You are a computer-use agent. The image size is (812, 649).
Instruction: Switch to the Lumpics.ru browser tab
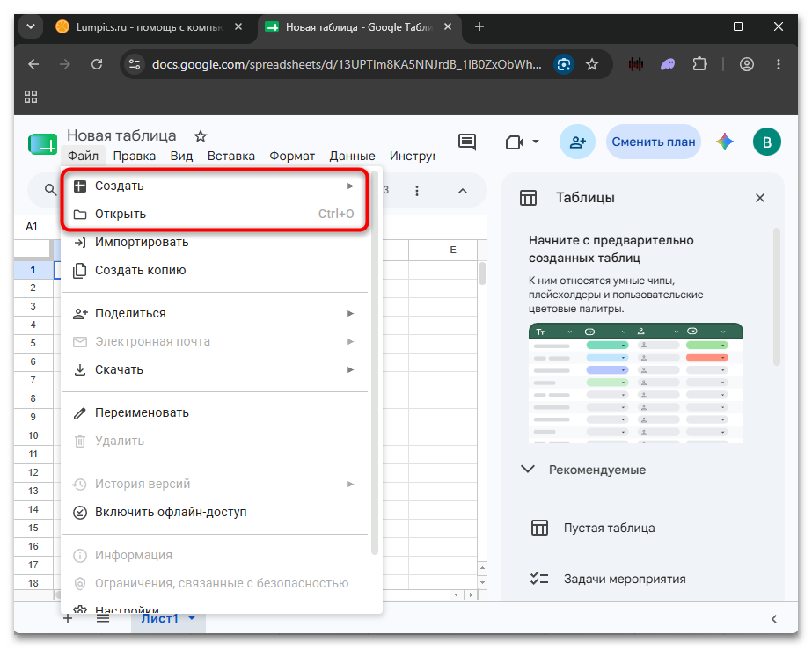(x=150, y=27)
